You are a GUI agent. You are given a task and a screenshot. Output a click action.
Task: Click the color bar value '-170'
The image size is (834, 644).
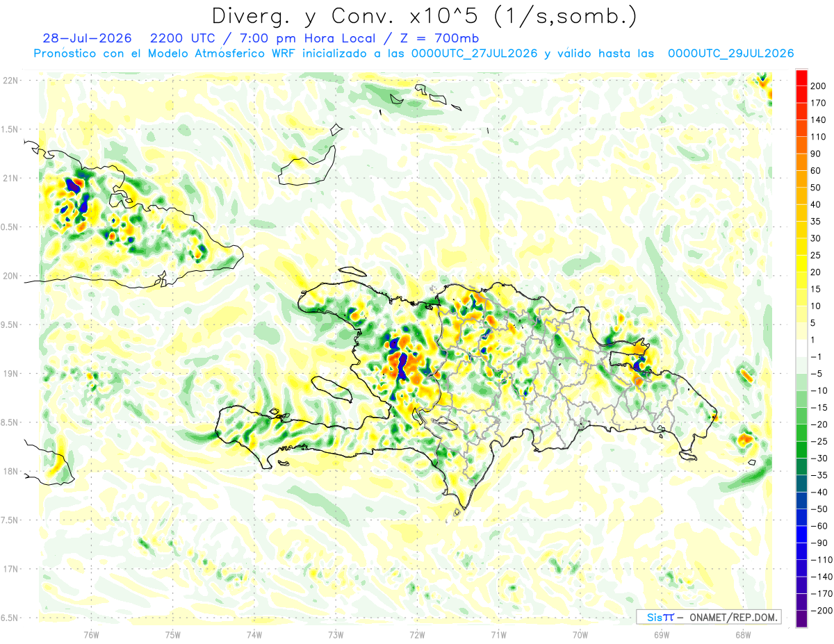click(x=822, y=594)
